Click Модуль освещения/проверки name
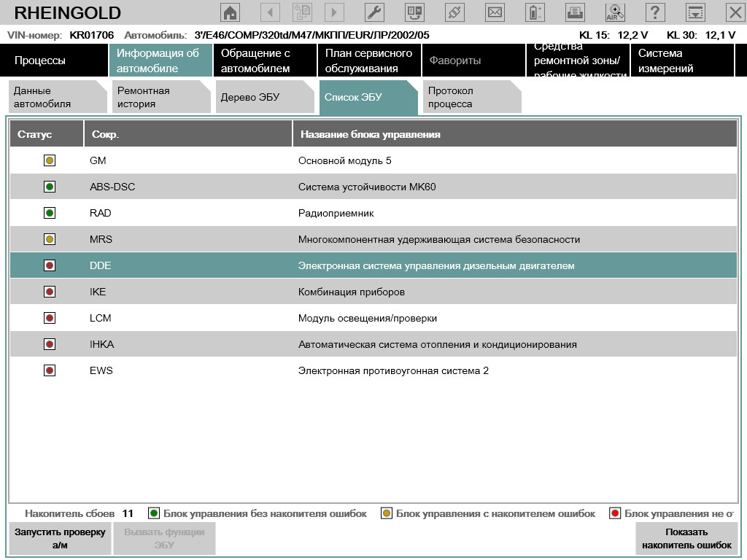The height and width of the screenshot is (560, 747). click(368, 318)
